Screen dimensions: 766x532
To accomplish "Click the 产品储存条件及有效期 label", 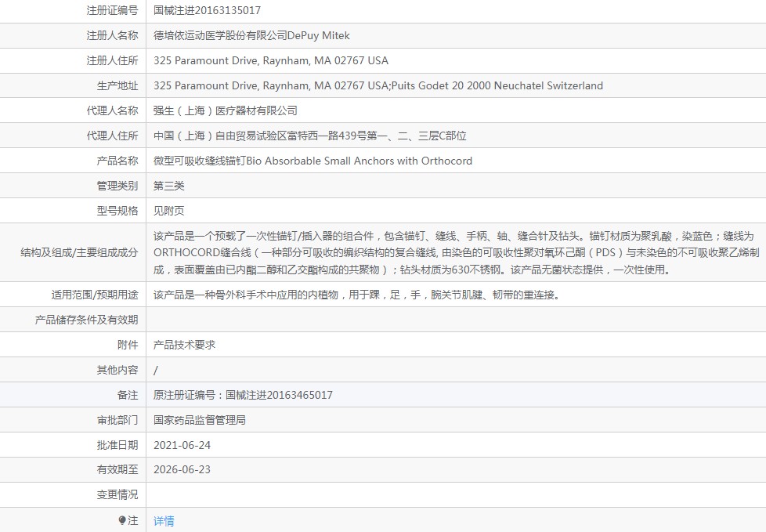I will (86, 320).
